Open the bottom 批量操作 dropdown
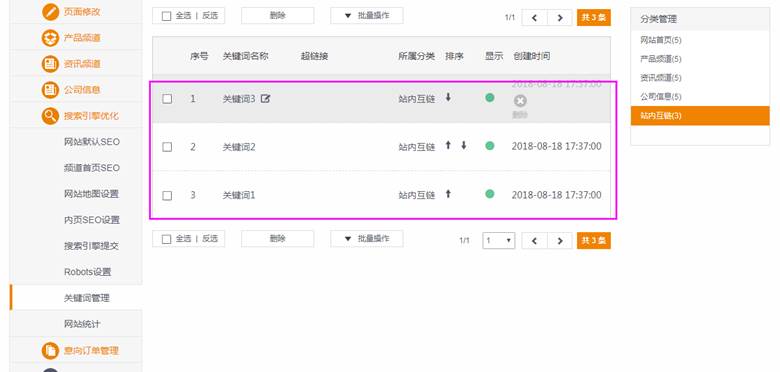 tap(367, 239)
